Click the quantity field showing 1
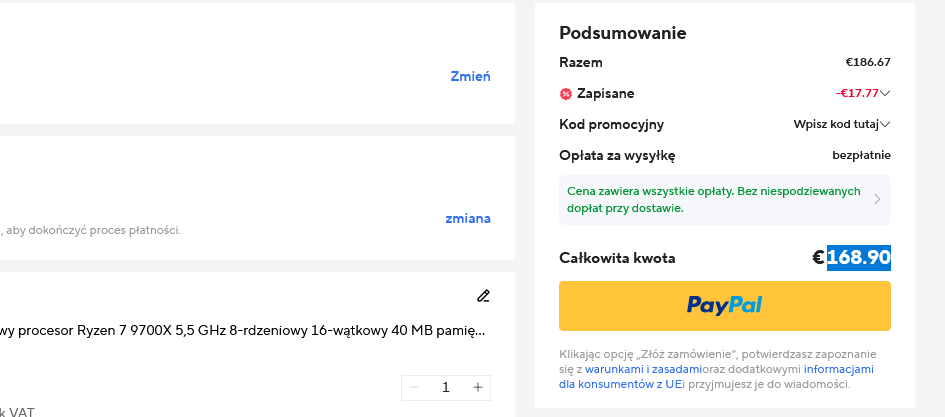 pyautogui.click(x=446, y=387)
